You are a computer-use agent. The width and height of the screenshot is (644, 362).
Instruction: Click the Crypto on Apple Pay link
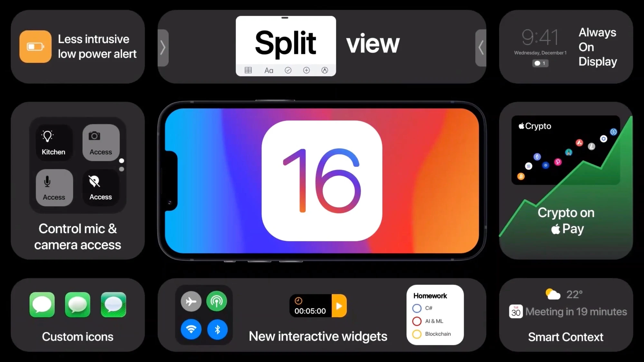pyautogui.click(x=566, y=220)
